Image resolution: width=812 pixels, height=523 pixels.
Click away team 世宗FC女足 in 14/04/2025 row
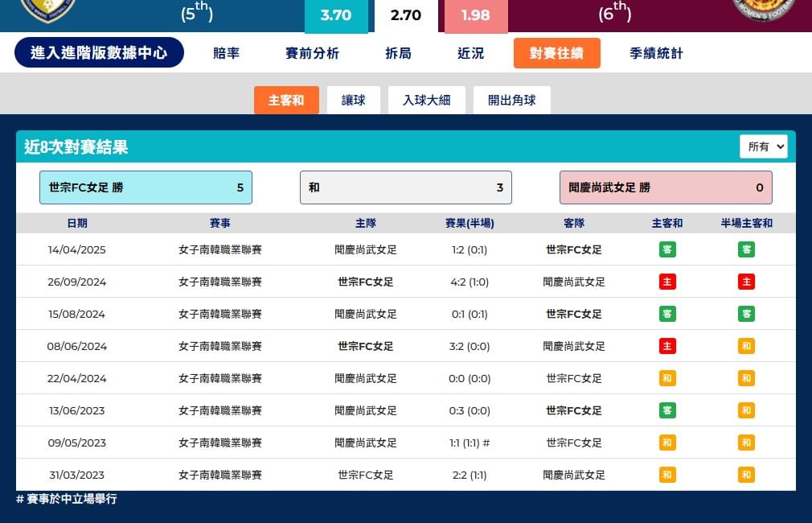pos(574,250)
